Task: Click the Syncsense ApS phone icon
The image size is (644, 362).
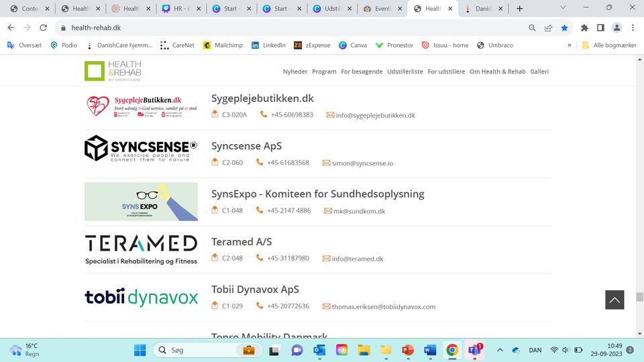Action: click(x=260, y=162)
